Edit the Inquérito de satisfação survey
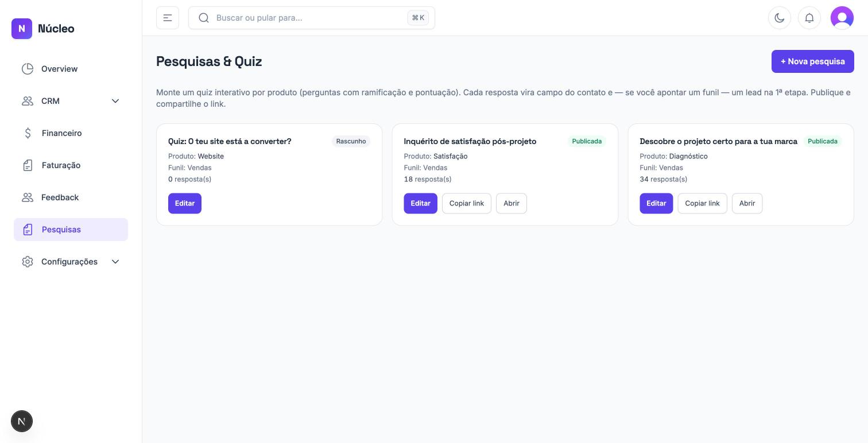Viewport: 868px width, 443px height. (x=420, y=203)
